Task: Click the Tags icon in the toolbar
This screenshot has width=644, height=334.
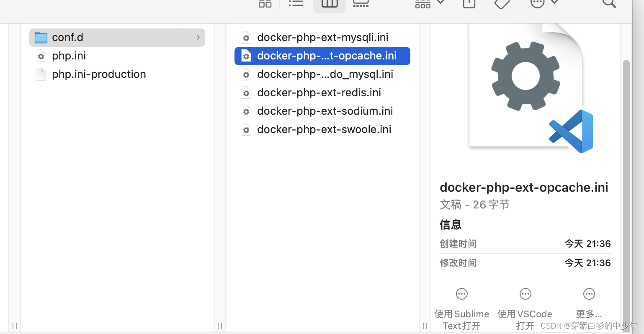Action: [x=501, y=3]
